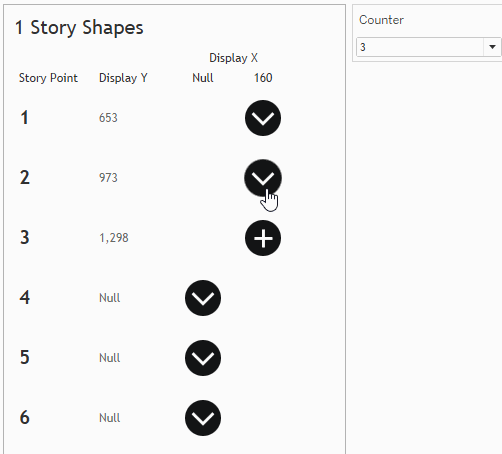Click the Display X header label

click(233, 58)
